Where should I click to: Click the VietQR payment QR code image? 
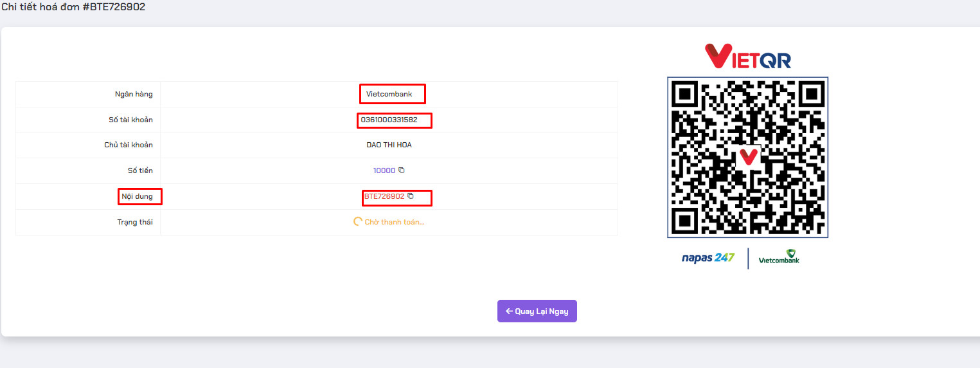tap(747, 158)
